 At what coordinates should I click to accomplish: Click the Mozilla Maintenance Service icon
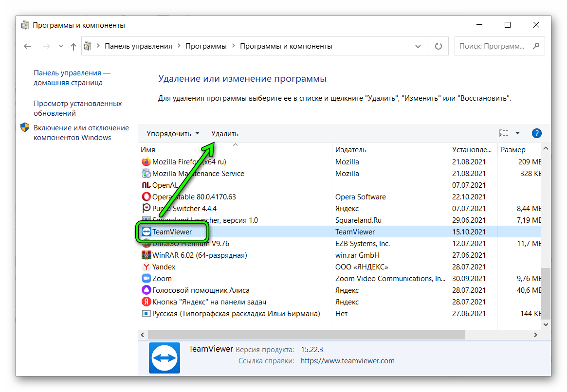tap(146, 174)
